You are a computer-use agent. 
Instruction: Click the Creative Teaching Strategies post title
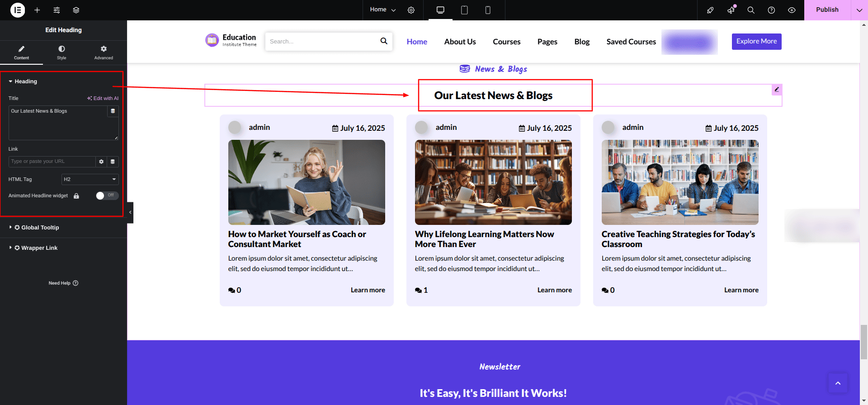(x=678, y=239)
